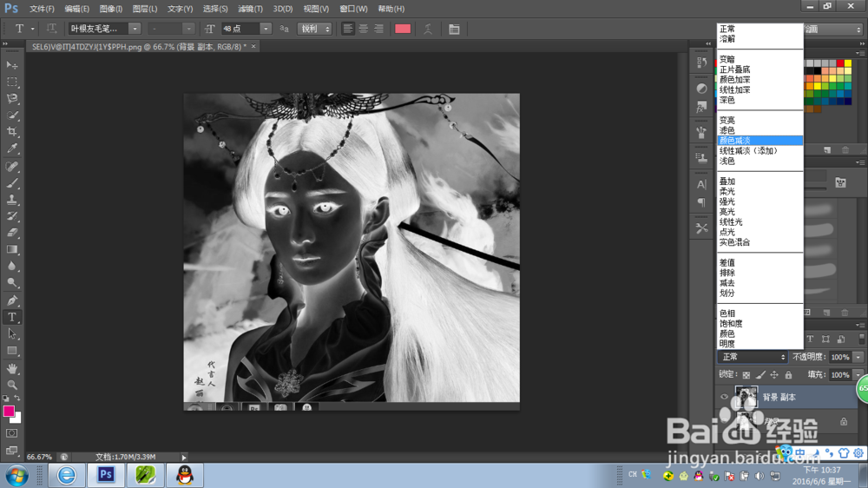Open the 图像(I) menu
Viewport: 868px width, 488px height.
111,9
